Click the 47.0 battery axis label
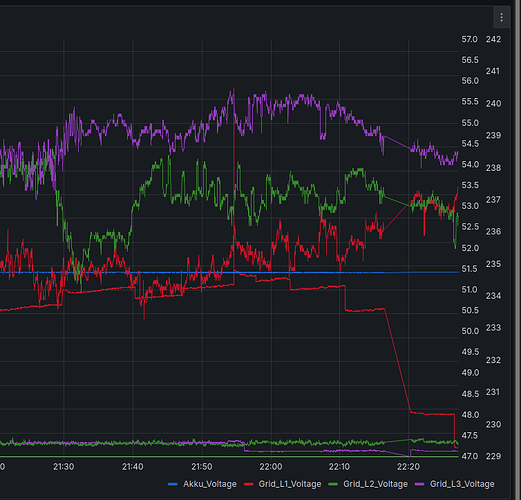Viewport: 521px width, 500px height. pos(470,456)
